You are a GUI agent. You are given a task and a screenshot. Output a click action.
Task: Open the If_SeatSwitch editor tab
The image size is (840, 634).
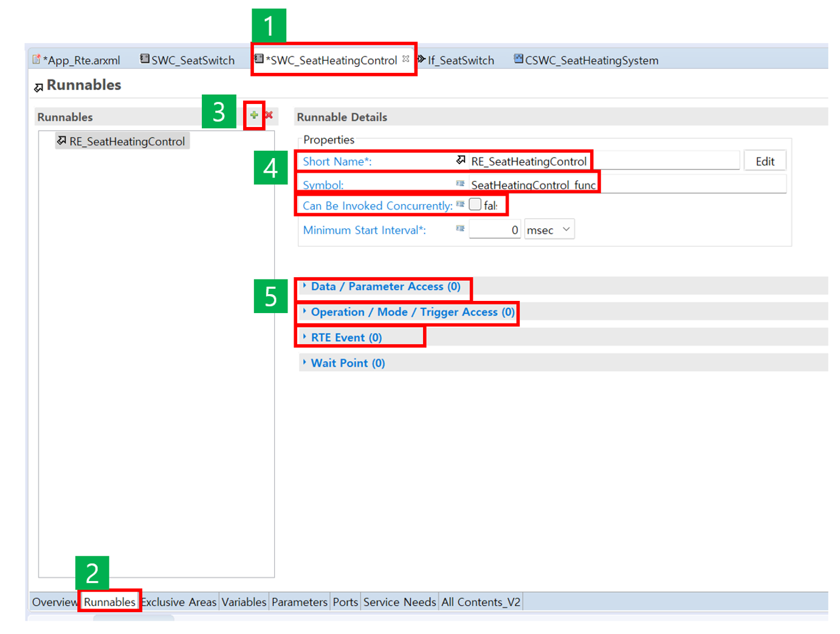[460, 60]
